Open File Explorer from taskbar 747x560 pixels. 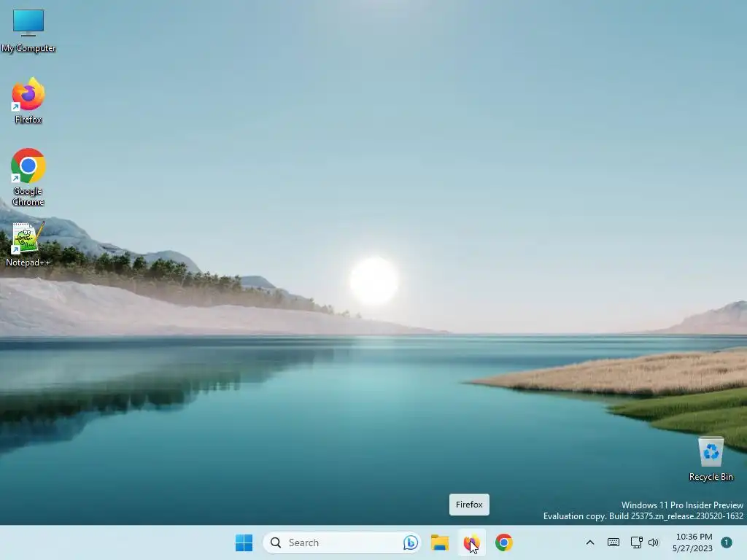click(440, 542)
